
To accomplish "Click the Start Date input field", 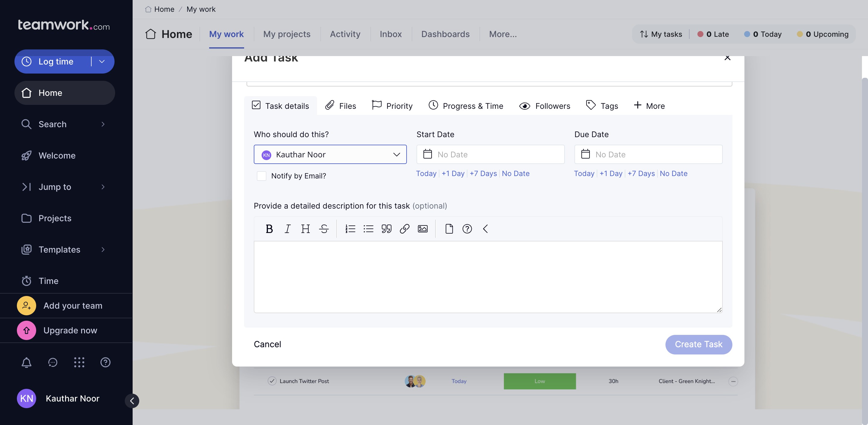I will tap(490, 154).
